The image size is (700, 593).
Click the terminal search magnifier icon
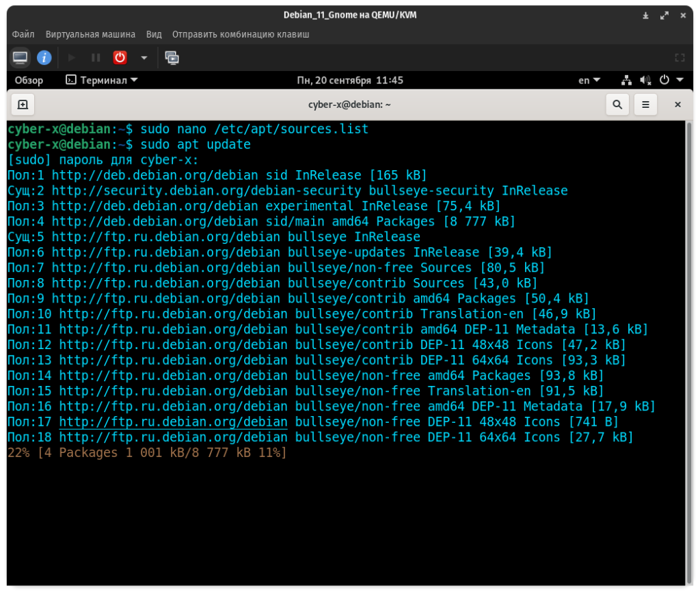[x=617, y=105]
